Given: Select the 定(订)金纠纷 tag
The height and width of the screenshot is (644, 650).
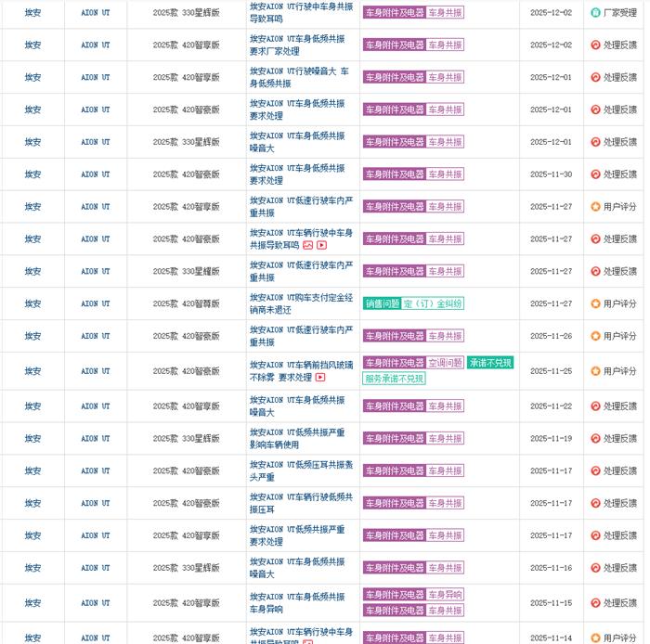Looking at the screenshot, I should click(432, 303).
